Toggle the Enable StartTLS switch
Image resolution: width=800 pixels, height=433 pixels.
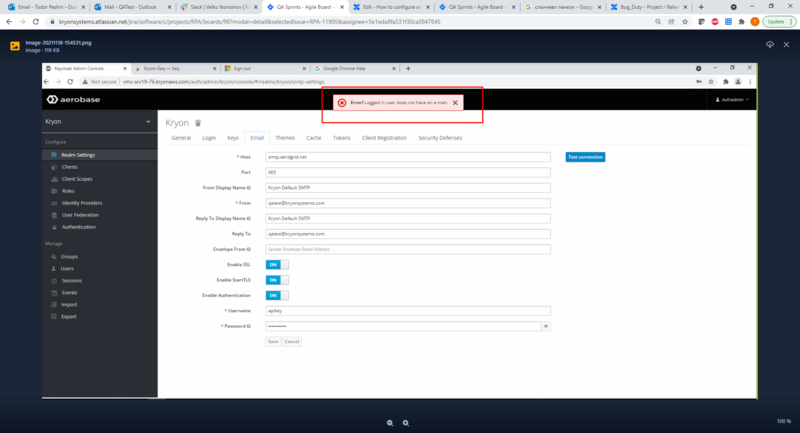click(x=277, y=280)
